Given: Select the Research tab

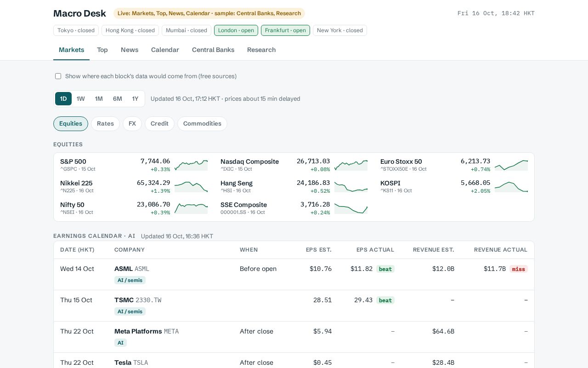Looking at the screenshot, I should pos(261,50).
